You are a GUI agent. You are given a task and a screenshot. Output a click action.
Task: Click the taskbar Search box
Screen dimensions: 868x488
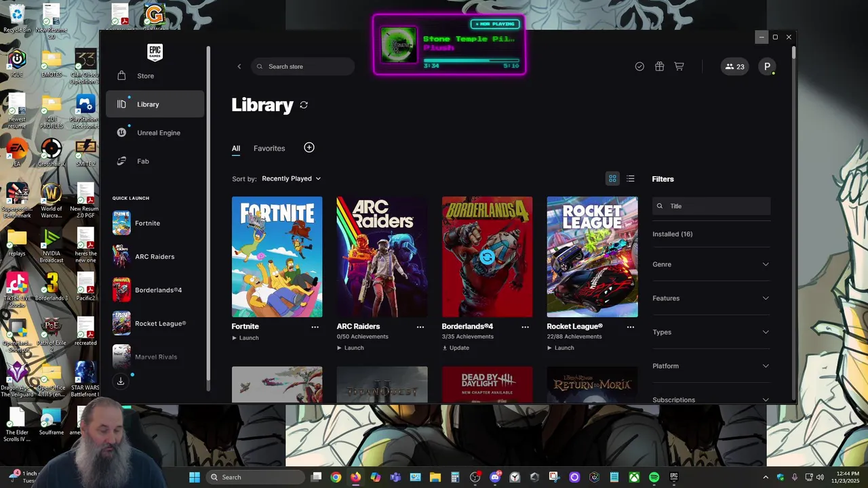[x=256, y=477]
